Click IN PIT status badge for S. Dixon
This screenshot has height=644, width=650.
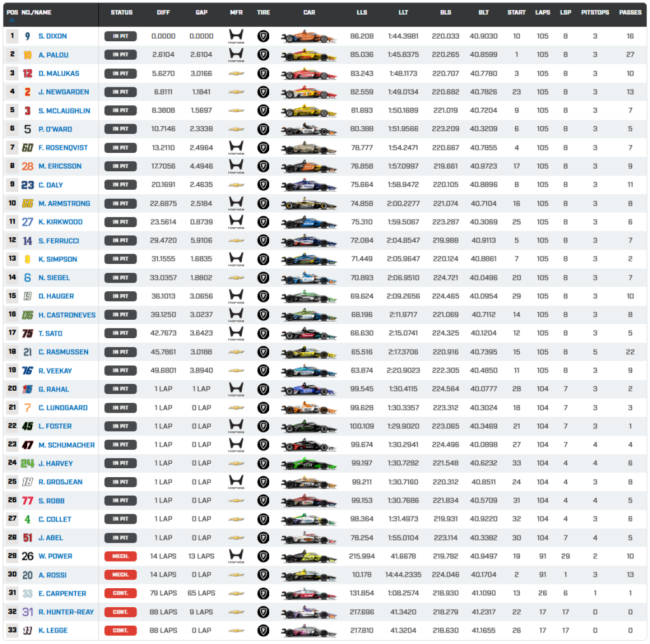[121, 36]
